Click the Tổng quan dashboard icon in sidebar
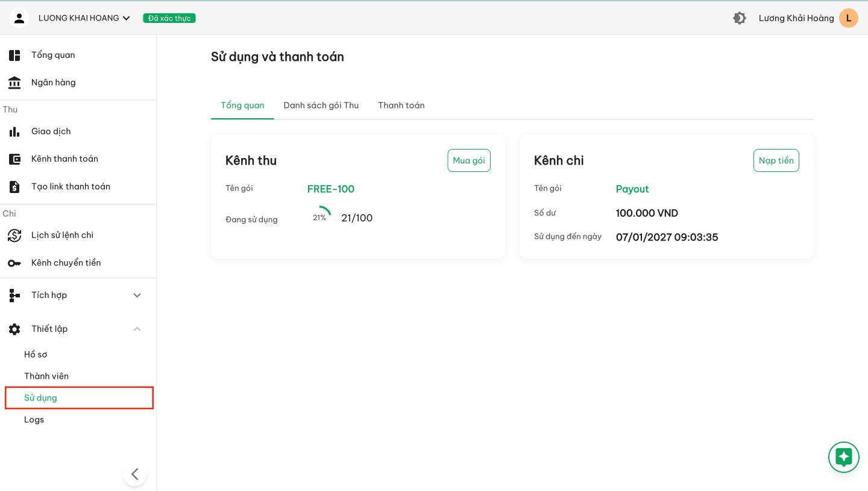 pos(14,55)
